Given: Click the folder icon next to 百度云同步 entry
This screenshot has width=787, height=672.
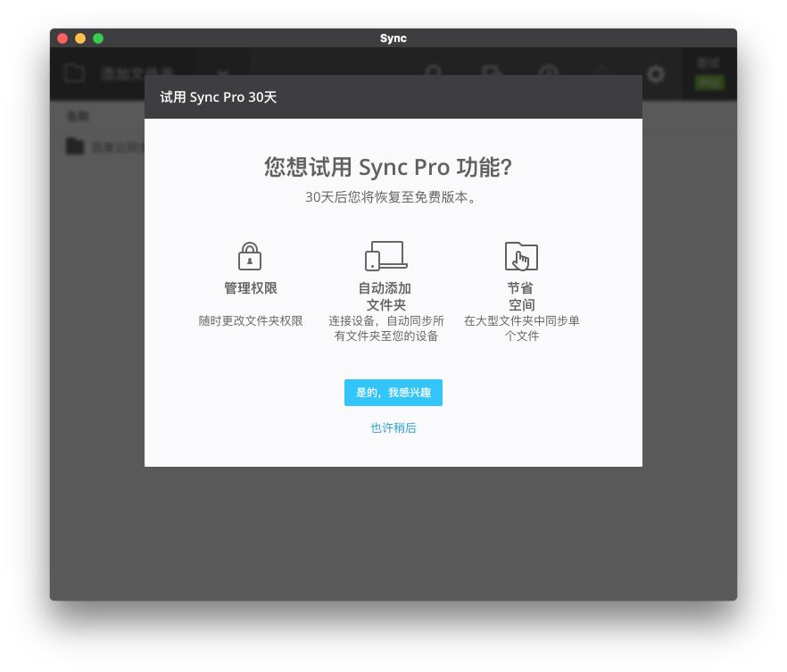Looking at the screenshot, I should point(75,145).
